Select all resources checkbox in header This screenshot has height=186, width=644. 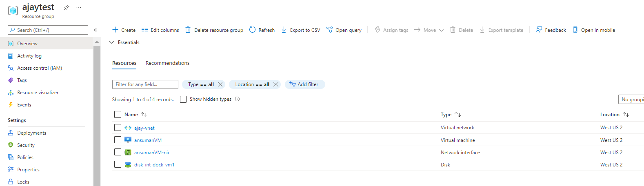pos(118,115)
